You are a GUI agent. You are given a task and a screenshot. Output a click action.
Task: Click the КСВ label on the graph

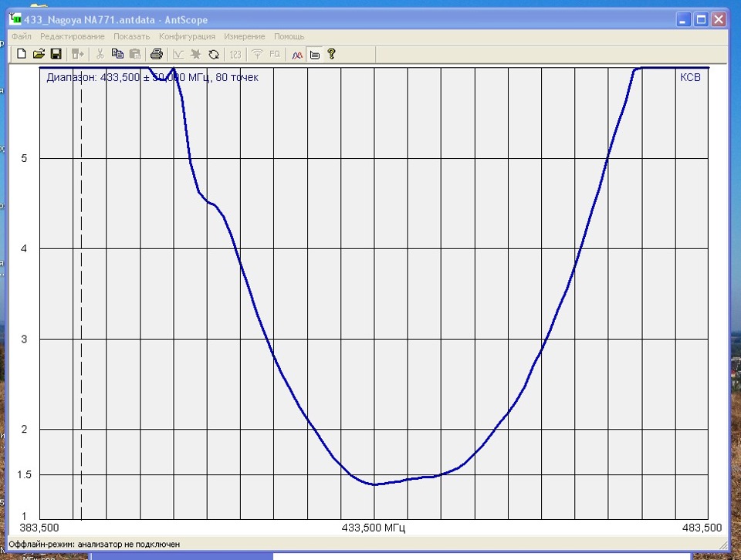click(x=690, y=77)
